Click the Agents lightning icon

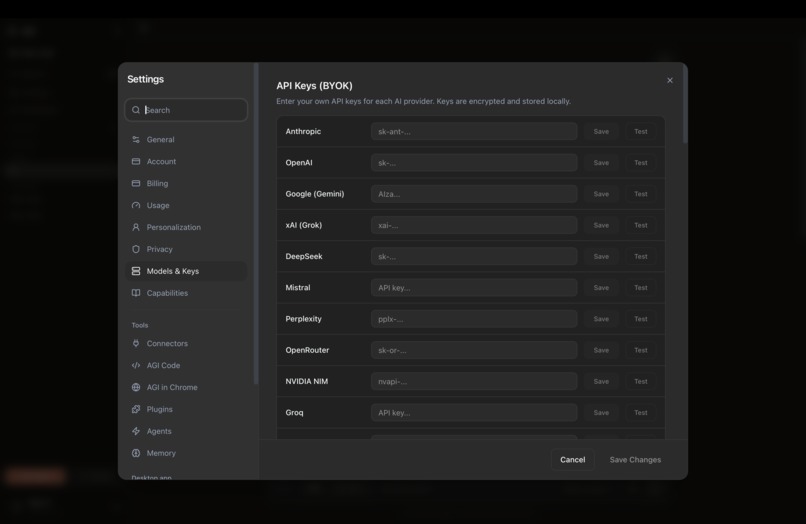click(136, 431)
